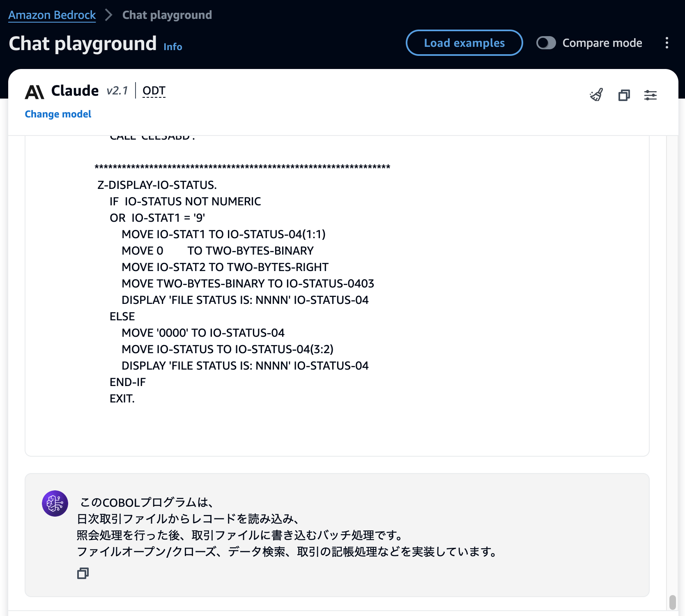The width and height of the screenshot is (685, 616).
Task: Click the Compare mode label text
Action: [x=602, y=43]
